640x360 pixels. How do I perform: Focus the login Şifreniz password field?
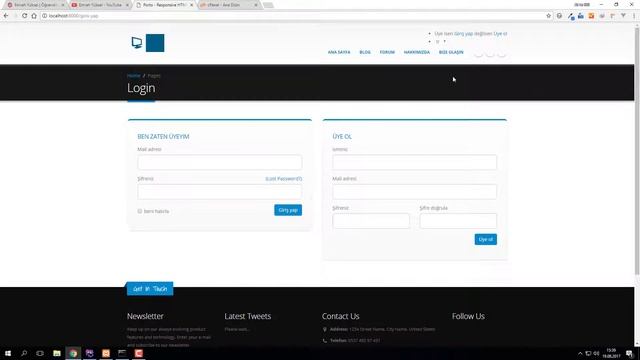(220, 191)
